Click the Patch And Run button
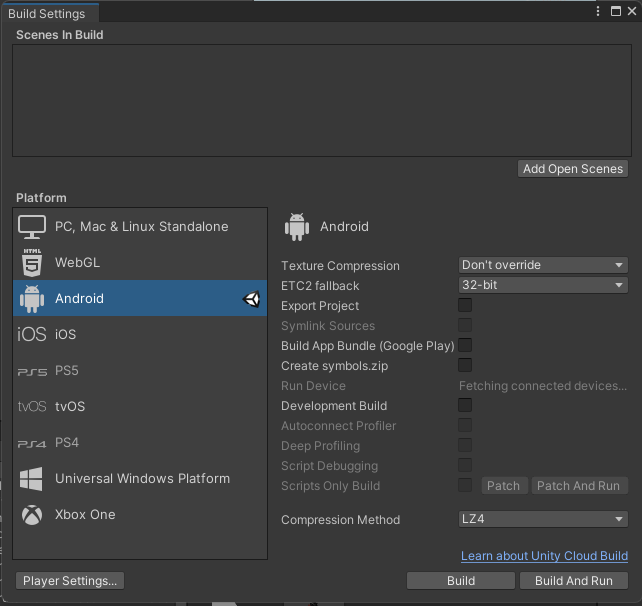The height and width of the screenshot is (606, 642). coord(579,486)
